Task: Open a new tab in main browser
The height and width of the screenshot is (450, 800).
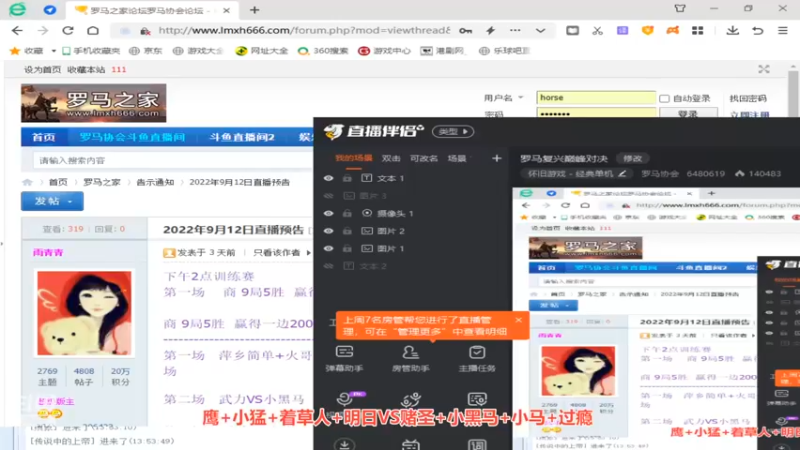Action: 255,10
